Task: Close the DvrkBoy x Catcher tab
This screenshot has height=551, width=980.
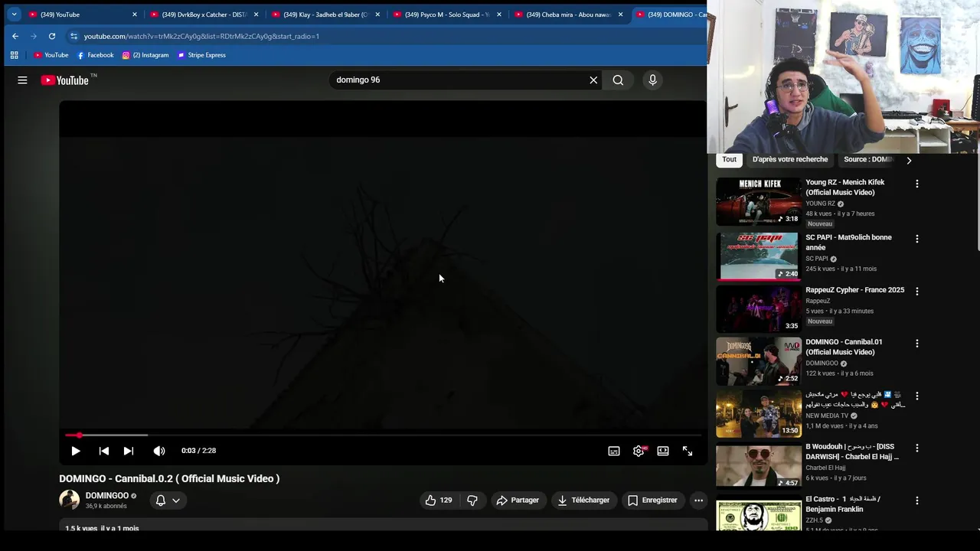Action: pos(256,14)
